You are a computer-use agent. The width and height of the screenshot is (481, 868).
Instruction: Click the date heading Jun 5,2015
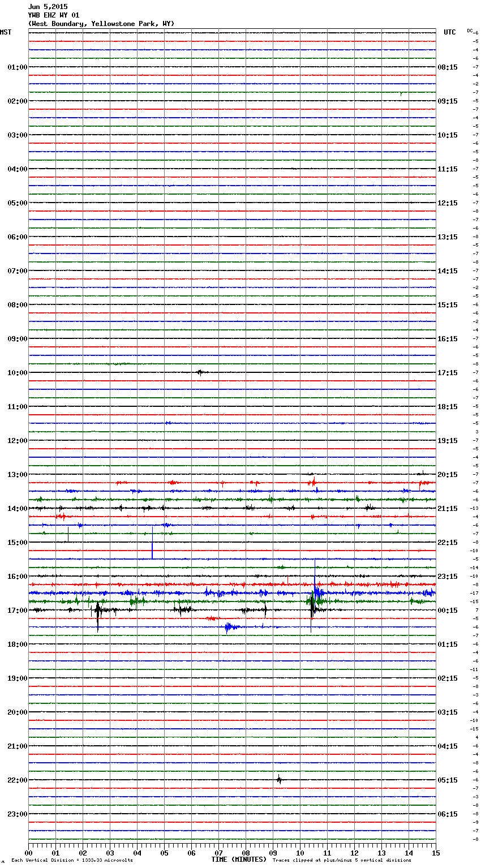tap(48, 7)
